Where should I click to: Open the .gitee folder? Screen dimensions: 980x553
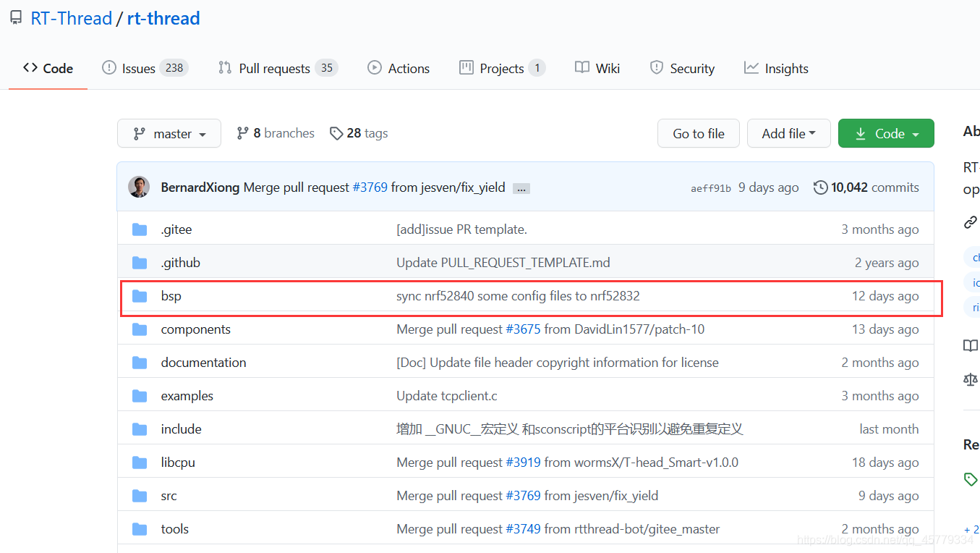176,229
